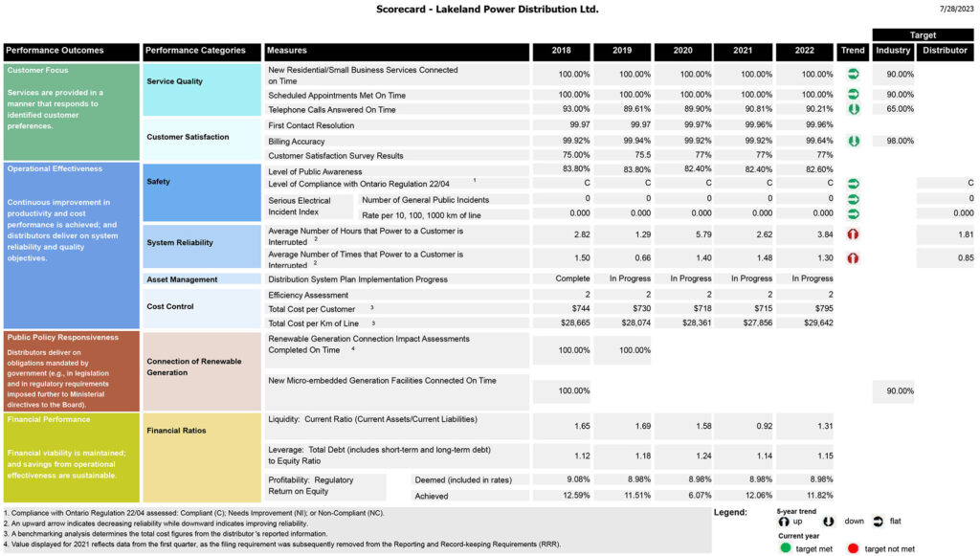Viewport: 980px width, 556px height.
Task: Click the date 7/28/2023
Action: click(957, 9)
